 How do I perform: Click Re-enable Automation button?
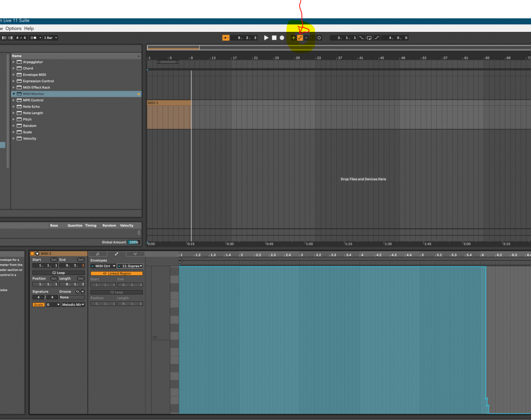(x=306, y=38)
